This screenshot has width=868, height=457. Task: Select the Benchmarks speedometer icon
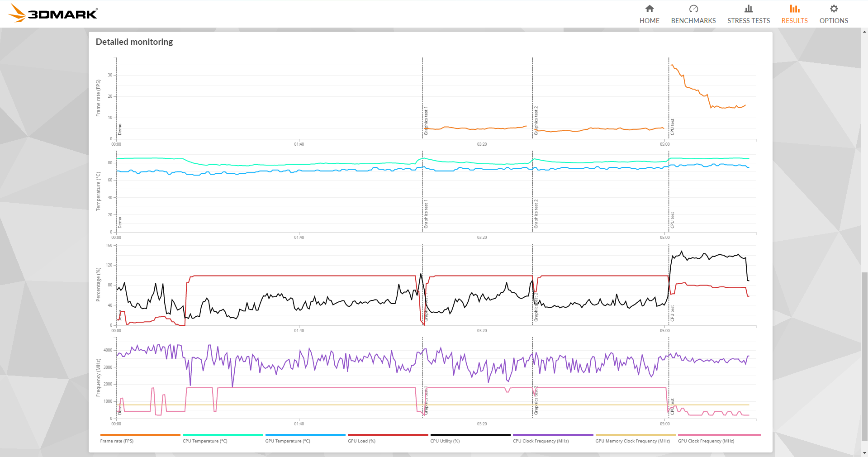pos(693,9)
